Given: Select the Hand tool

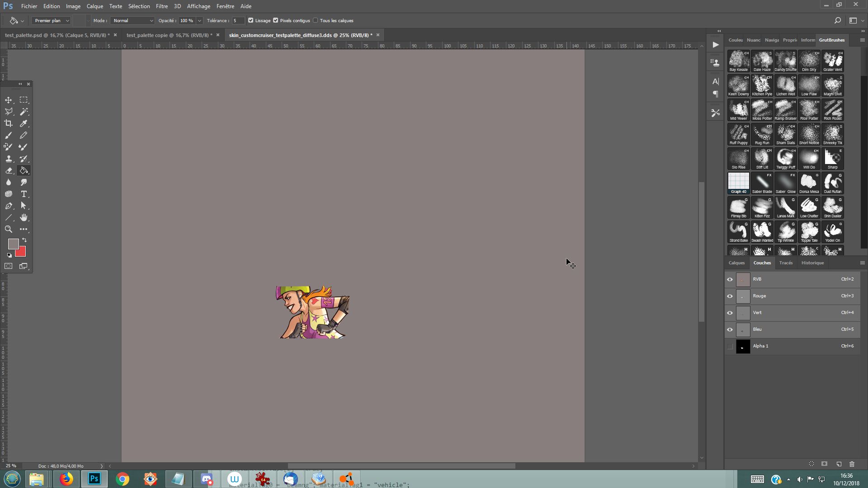Looking at the screenshot, I should coord(24,217).
